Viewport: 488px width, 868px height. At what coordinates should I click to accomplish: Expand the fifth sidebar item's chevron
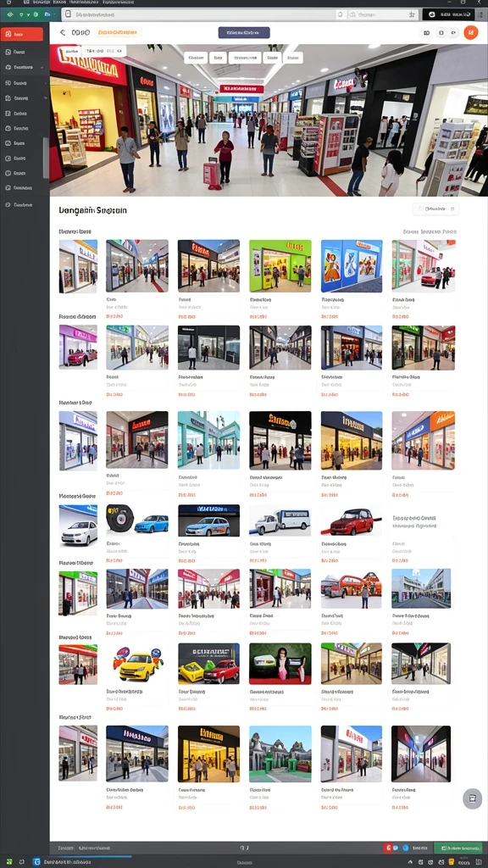pos(46,98)
